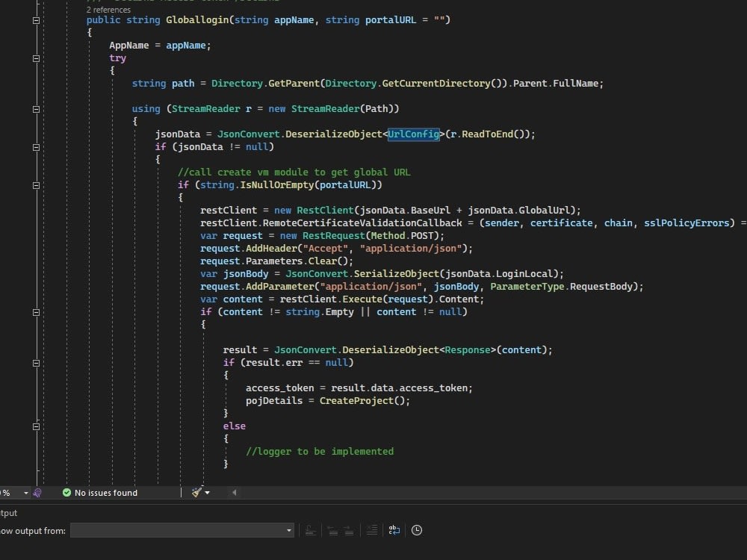
Task: Click the timestamp clock icon in Output toolbar
Action: tap(417, 530)
